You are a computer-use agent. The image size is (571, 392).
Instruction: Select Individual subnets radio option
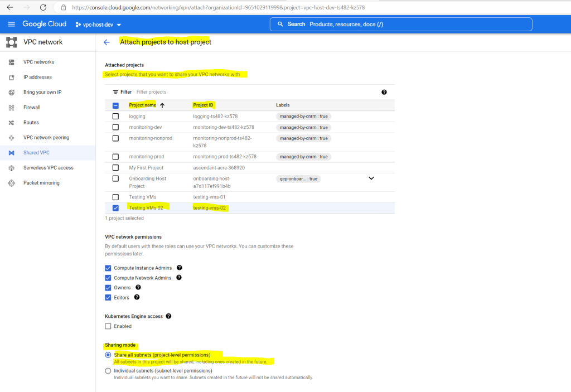108,371
